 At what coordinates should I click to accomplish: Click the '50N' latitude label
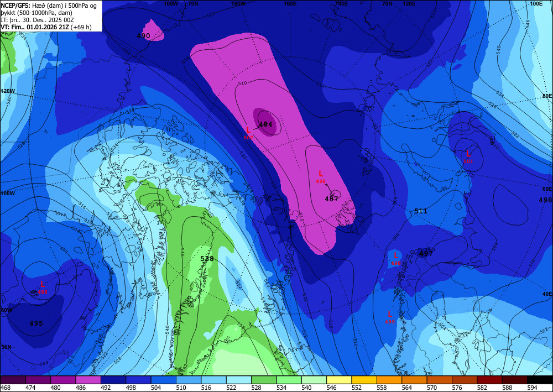pos(6,347)
